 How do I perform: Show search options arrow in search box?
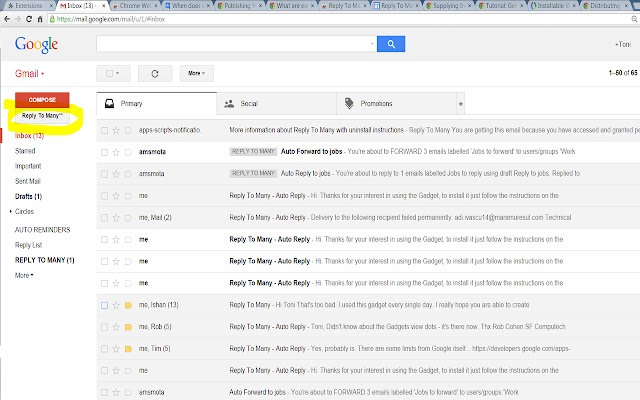tap(372, 44)
